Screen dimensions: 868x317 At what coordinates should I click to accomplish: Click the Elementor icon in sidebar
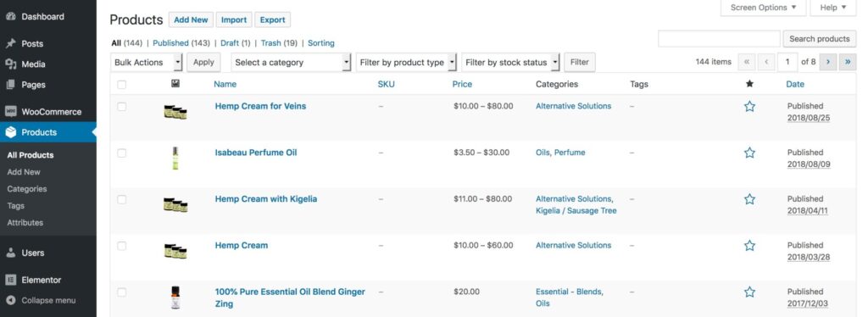tap(10, 280)
